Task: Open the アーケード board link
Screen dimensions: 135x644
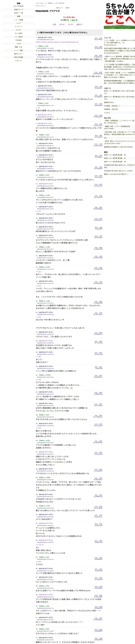Action: click(18, 27)
